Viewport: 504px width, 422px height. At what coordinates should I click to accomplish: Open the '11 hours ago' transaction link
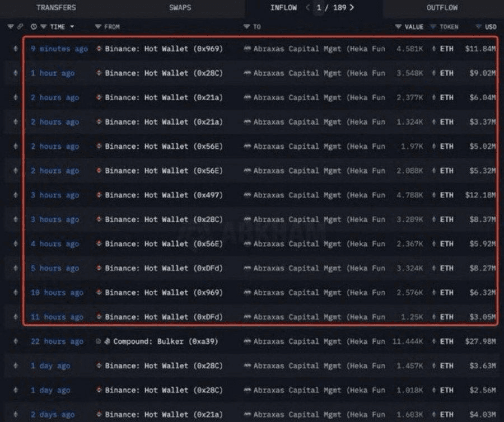click(57, 317)
